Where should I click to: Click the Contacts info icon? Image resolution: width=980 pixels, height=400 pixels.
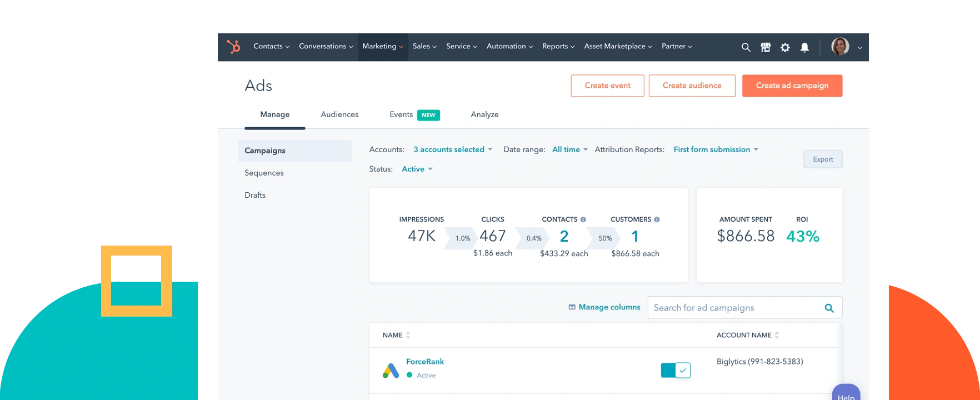[x=583, y=219]
